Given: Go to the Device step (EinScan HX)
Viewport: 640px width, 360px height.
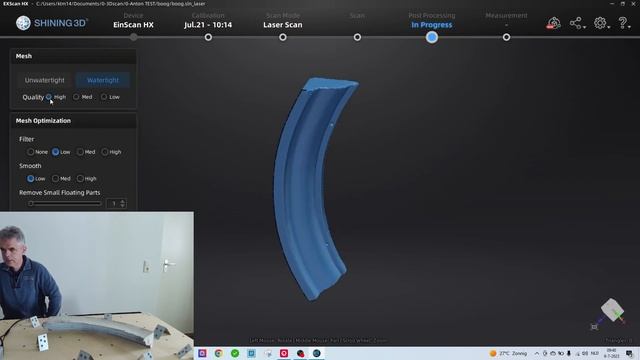Looking at the screenshot, I should pyautogui.click(x=133, y=24).
